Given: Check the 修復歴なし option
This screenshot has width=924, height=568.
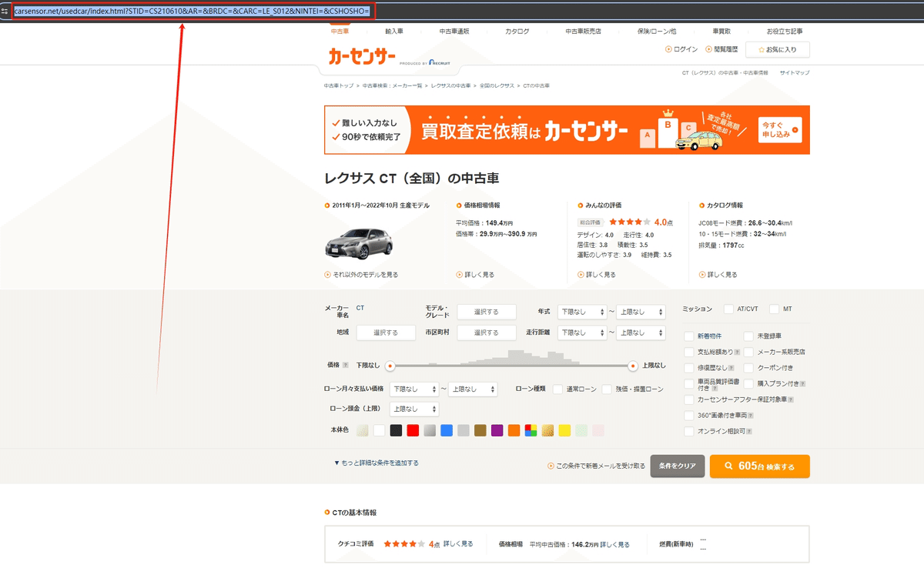Looking at the screenshot, I should pos(689,368).
